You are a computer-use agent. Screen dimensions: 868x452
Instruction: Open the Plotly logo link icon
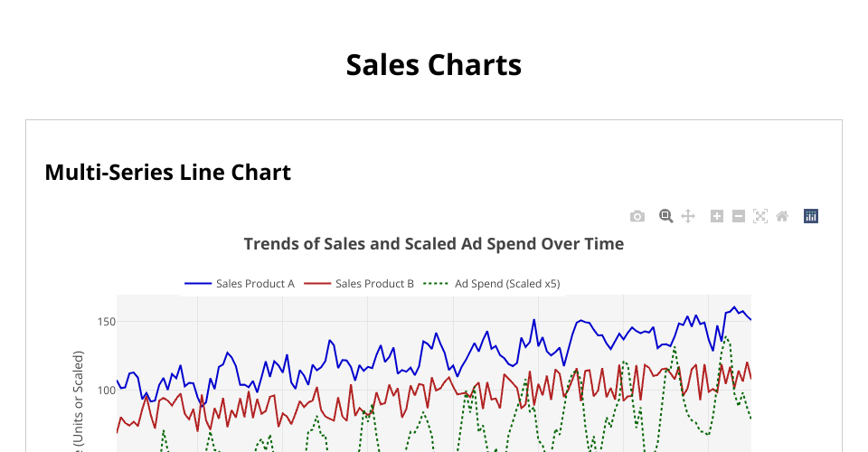(x=811, y=216)
